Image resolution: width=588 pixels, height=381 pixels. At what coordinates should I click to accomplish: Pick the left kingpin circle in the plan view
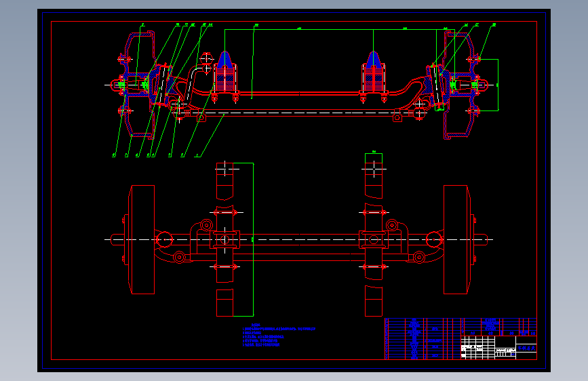164,239
